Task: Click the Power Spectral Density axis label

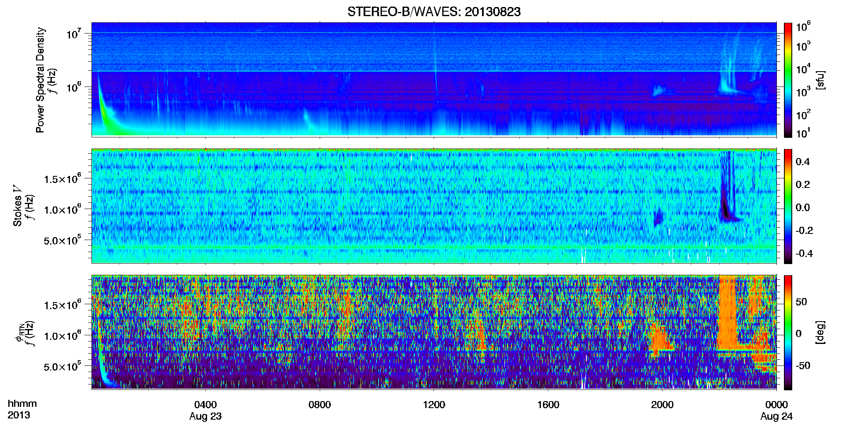Action: tap(40, 80)
